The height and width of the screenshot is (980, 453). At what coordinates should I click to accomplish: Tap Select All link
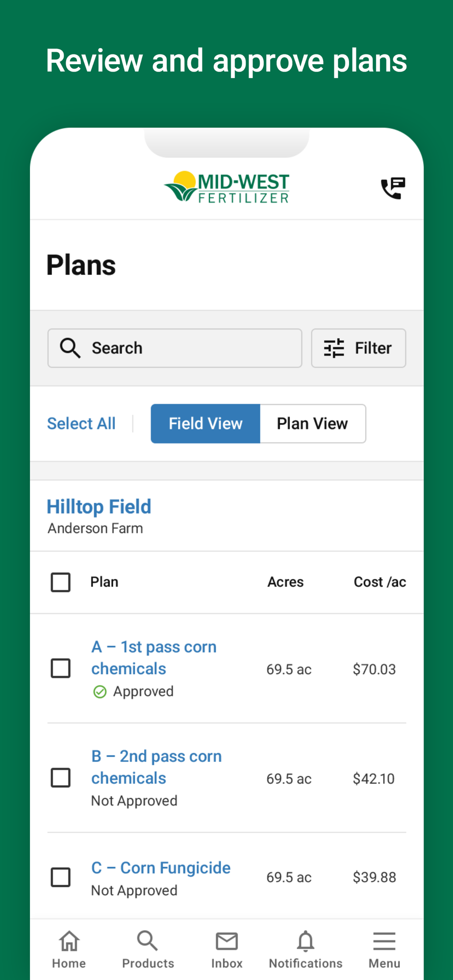click(81, 424)
